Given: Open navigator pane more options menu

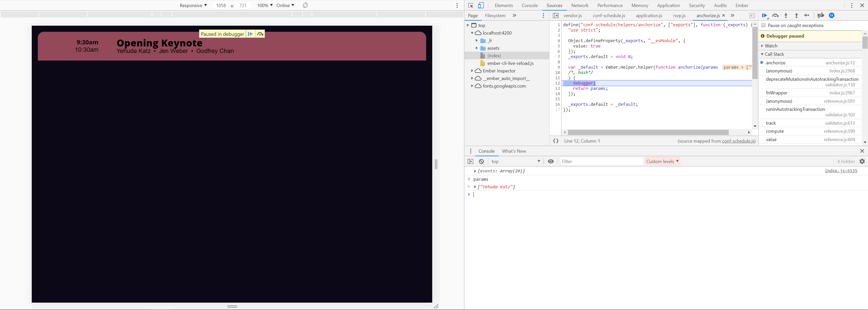Looking at the screenshot, I should 543,16.
